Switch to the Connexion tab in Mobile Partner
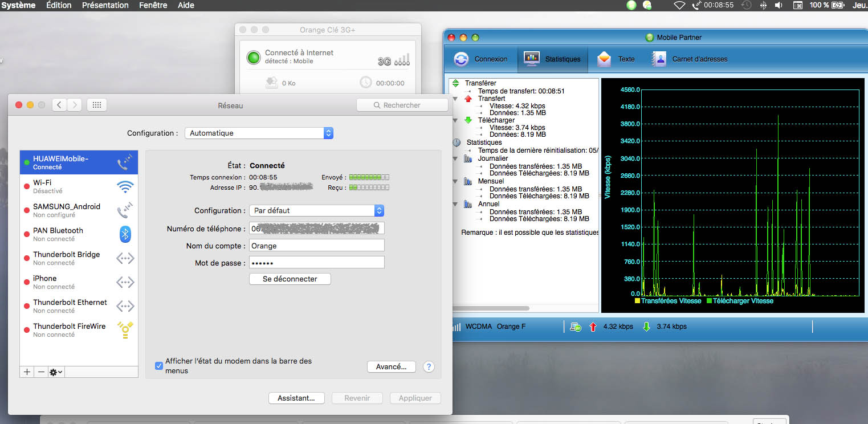Screen dimensions: 868x424 point(480,59)
